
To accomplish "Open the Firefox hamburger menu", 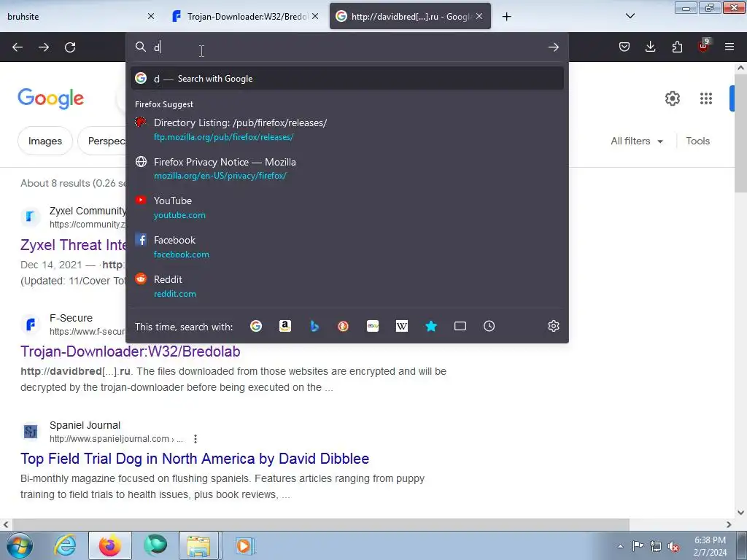I will pyautogui.click(x=729, y=47).
